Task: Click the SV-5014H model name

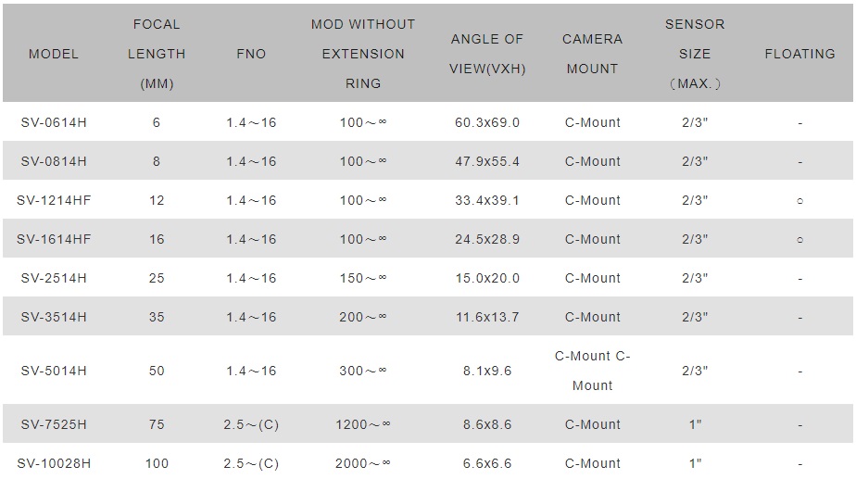Action: coord(54,371)
